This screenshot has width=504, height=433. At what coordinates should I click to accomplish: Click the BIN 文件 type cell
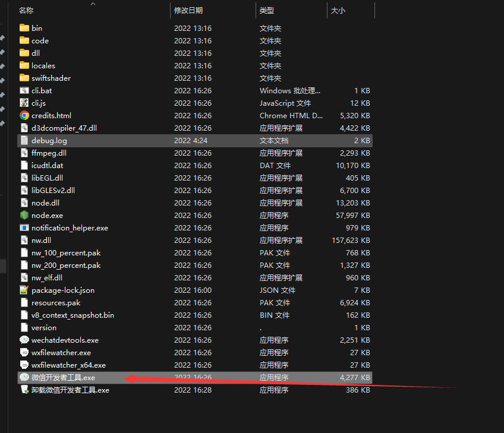(x=275, y=315)
